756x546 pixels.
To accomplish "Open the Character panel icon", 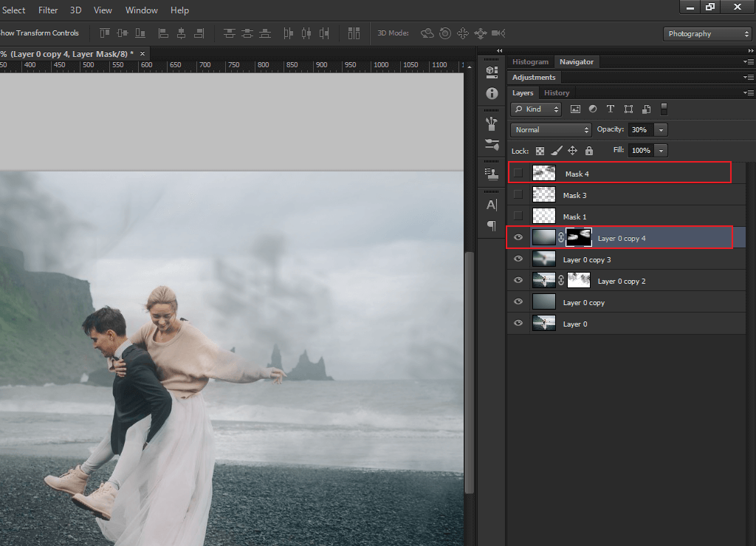I will [492, 205].
